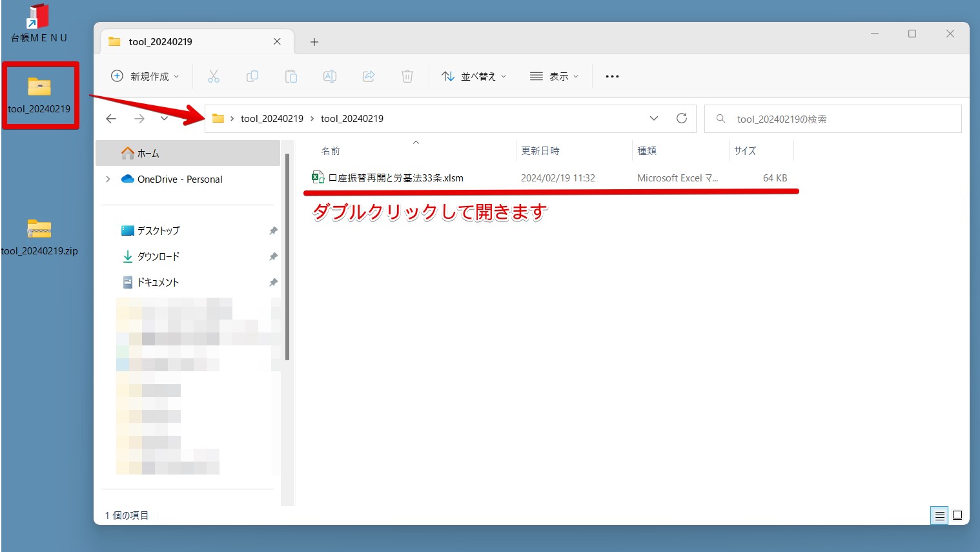Click the chevron after first tool_20240219 breadcrumb
Image resolution: width=980 pixels, height=552 pixels.
coord(312,119)
